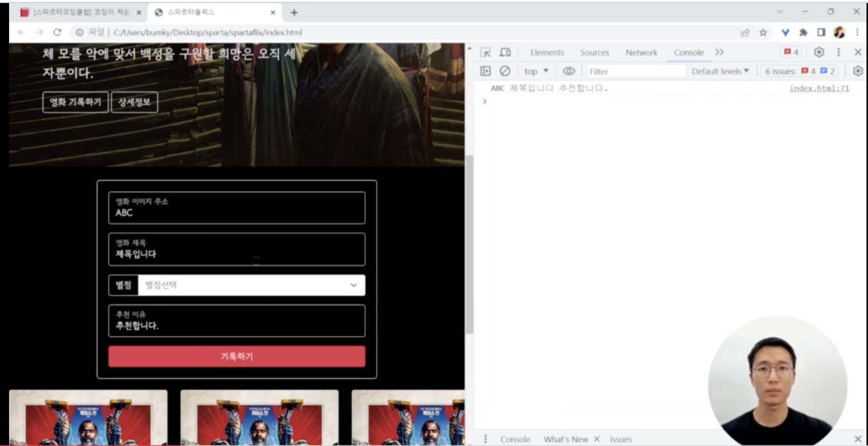Open the Chrome three-dot menu
Image resolution: width=868 pixels, height=446 pixels.
tap(857, 32)
